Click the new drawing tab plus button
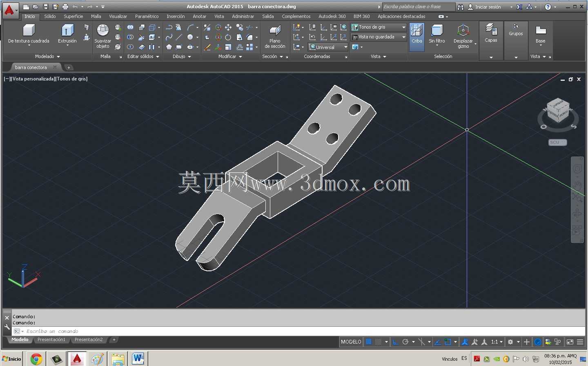The height and width of the screenshot is (366, 588). pos(69,67)
